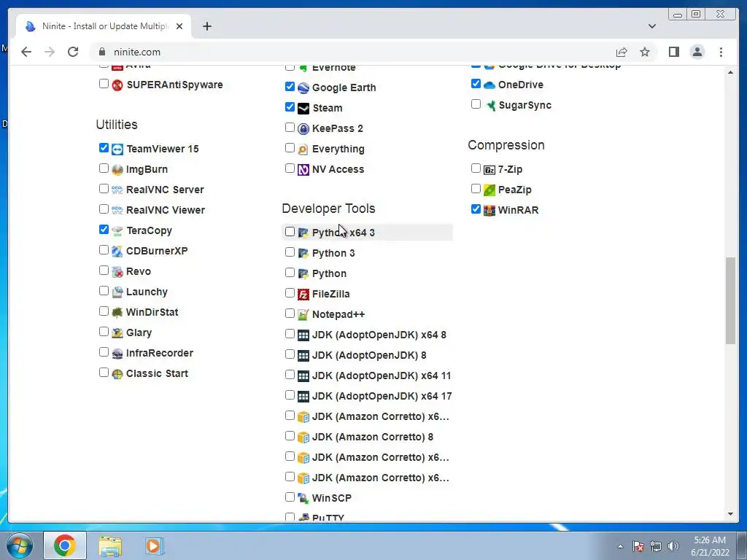The width and height of the screenshot is (747, 560).
Task: Click the ImgBurn disc icon
Action: point(117,169)
